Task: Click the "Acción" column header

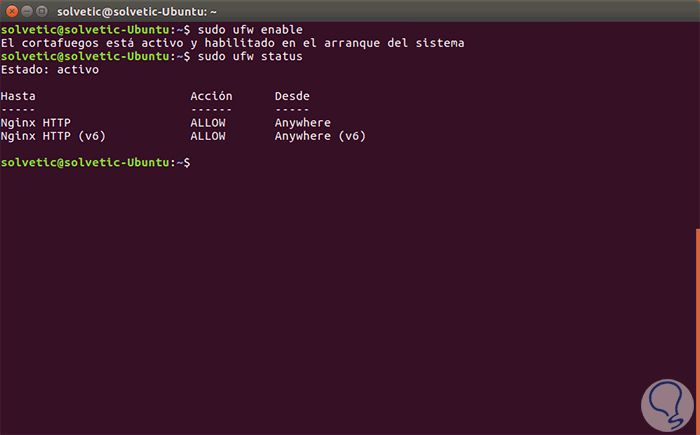Action: click(211, 96)
